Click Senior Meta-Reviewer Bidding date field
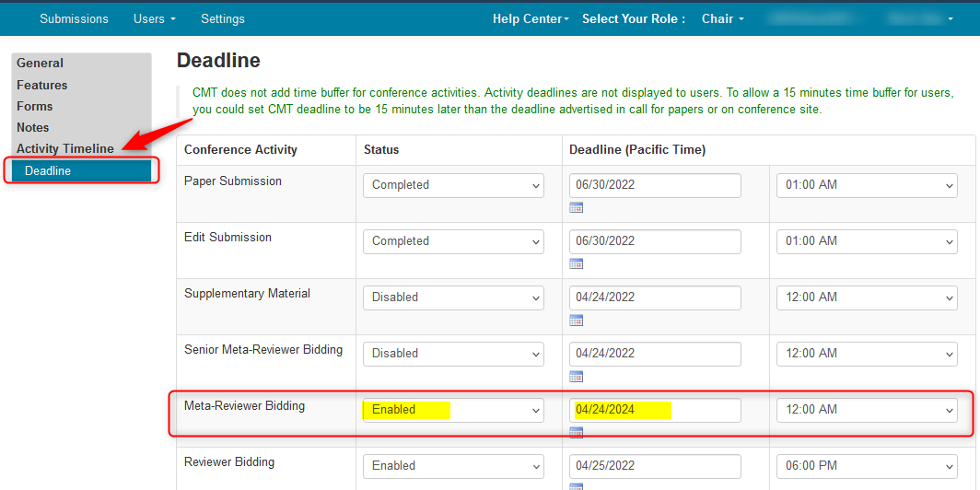This screenshot has height=490, width=980. [x=655, y=355]
